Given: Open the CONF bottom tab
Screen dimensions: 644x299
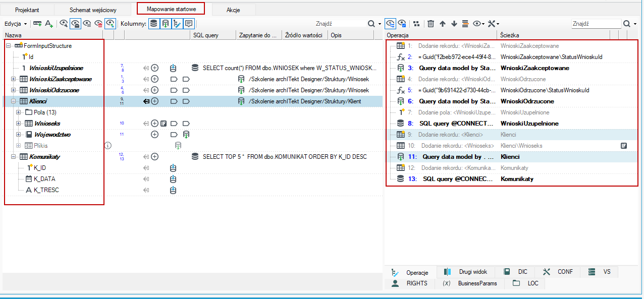Looking at the screenshot, I should (x=558, y=271).
